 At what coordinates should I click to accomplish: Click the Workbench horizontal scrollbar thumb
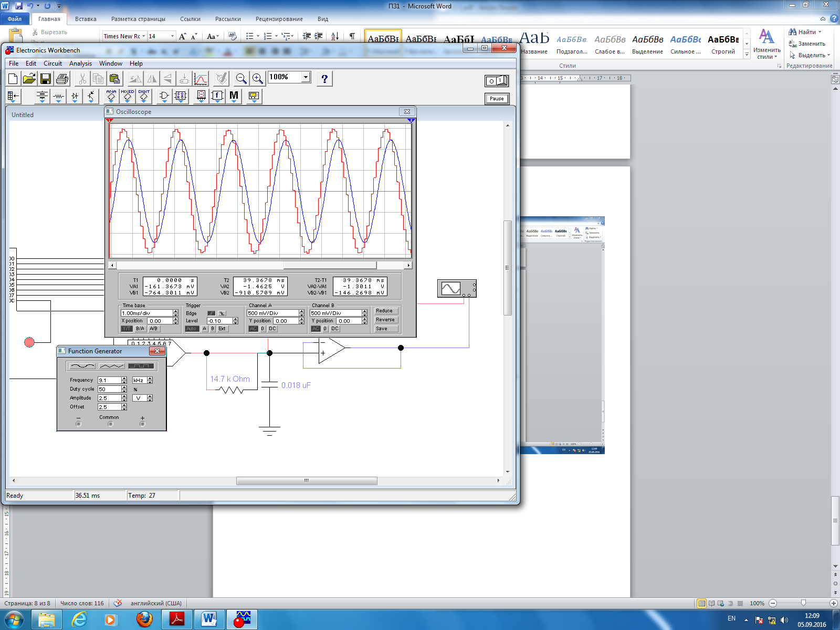307,480
